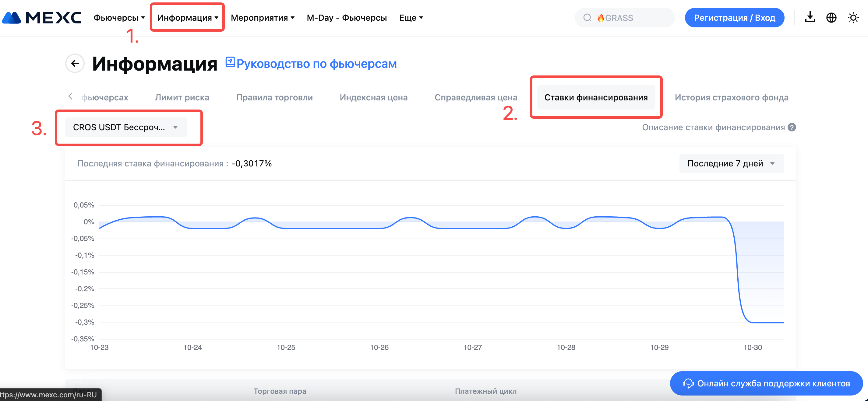Click the futures guide document icon
This screenshot has height=401, width=868.
tap(230, 62)
